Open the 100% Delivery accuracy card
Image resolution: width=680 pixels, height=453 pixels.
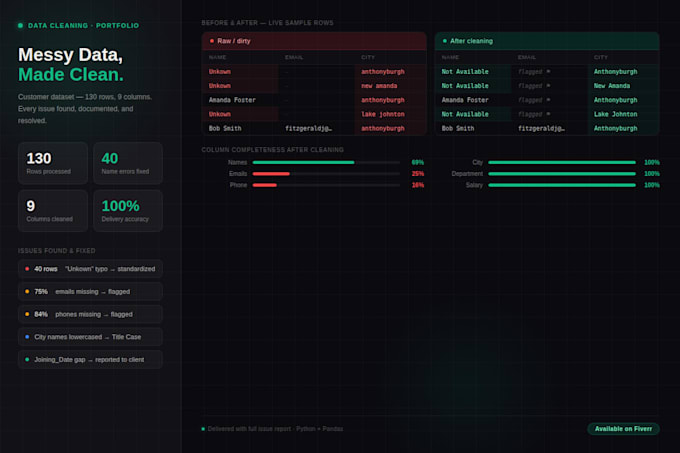point(128,211)
